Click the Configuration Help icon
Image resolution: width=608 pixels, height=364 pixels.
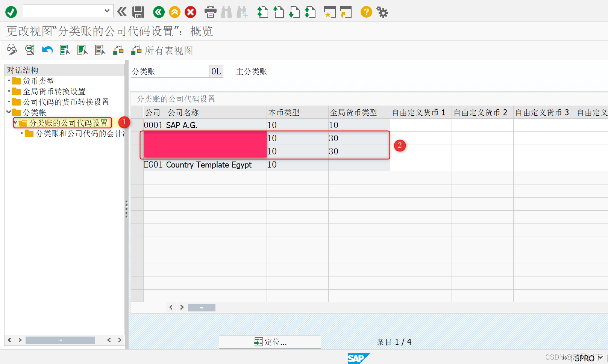point(118,50)
